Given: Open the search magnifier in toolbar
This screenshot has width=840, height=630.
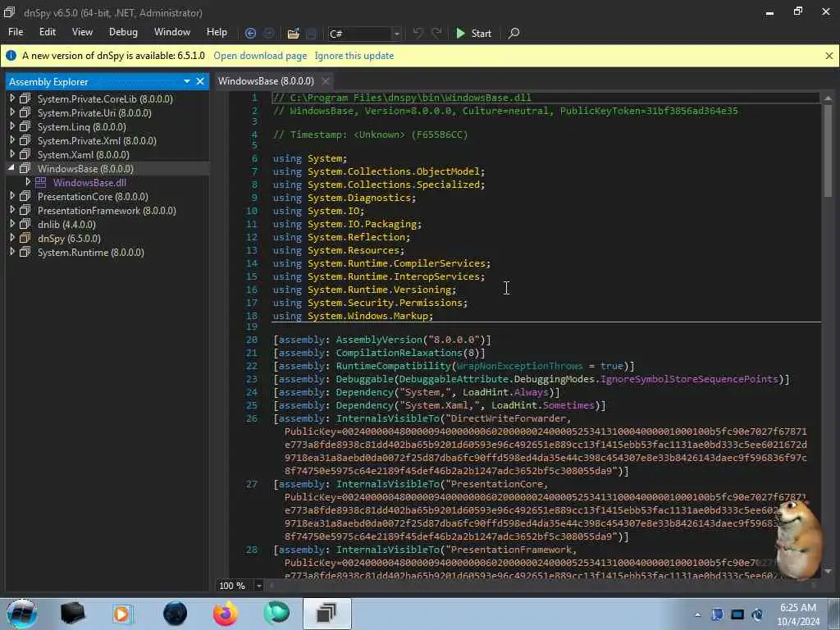Looking at the screenshot, I should tap(514, 33).
